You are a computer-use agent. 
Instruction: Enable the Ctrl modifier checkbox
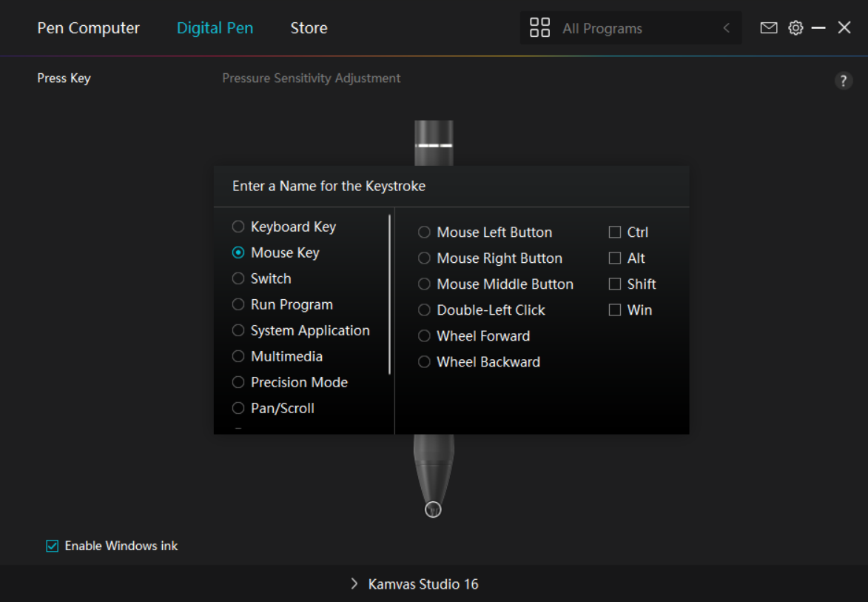point(615,233)
